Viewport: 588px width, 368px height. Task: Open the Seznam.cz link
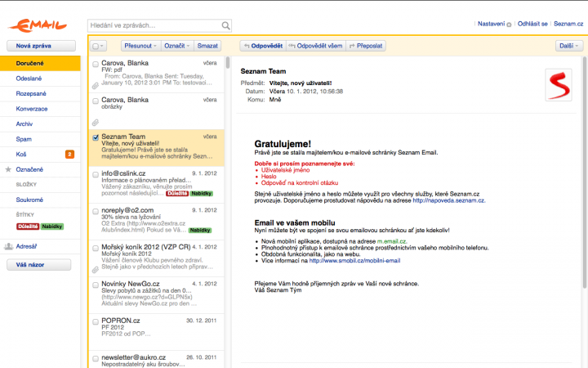click(x=568, y=24)
